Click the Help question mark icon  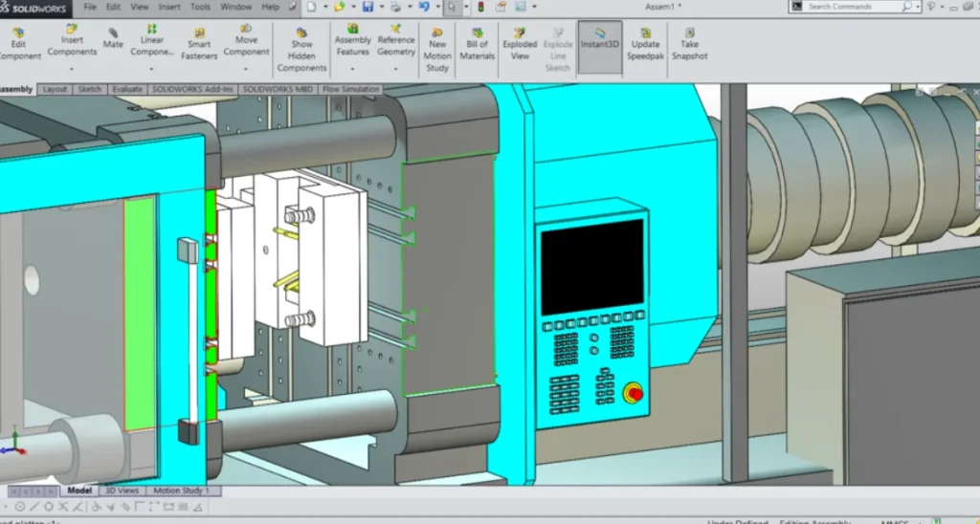tap(930, 7)
